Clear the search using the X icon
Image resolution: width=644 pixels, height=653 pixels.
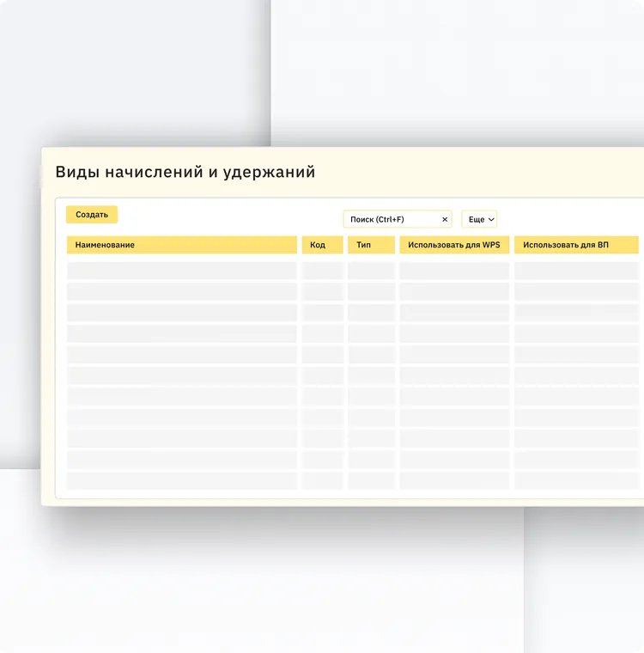445,219
